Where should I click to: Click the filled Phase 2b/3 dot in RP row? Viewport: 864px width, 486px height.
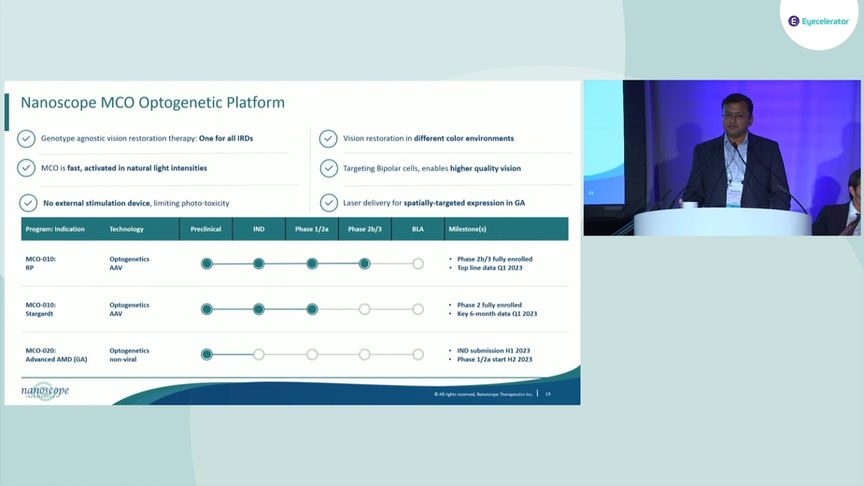click(364, 264)
